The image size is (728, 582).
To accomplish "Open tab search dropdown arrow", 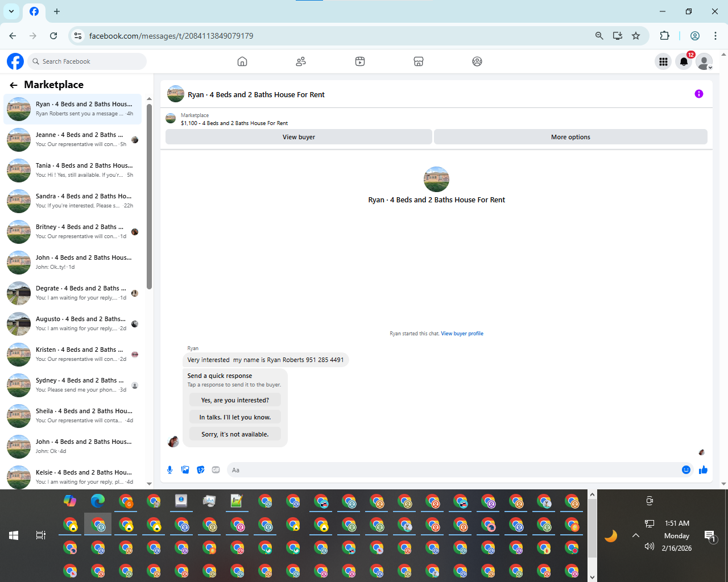I will [11, 11].
